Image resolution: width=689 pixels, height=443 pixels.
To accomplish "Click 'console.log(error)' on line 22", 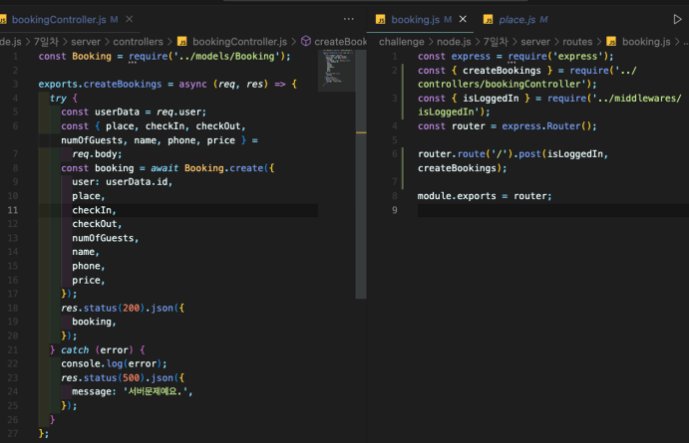I will (114, 363).
